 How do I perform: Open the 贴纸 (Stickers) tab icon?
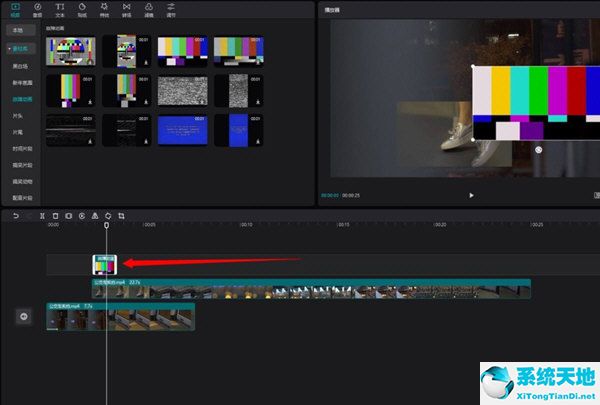pyautogui.click(x=82, y=11)
